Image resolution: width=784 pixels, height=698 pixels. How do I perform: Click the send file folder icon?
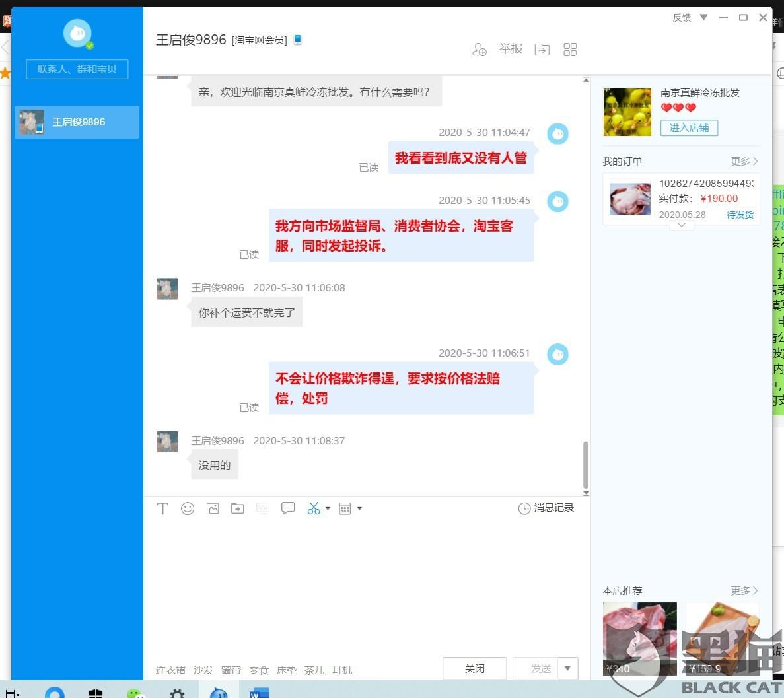coord(238,508)
